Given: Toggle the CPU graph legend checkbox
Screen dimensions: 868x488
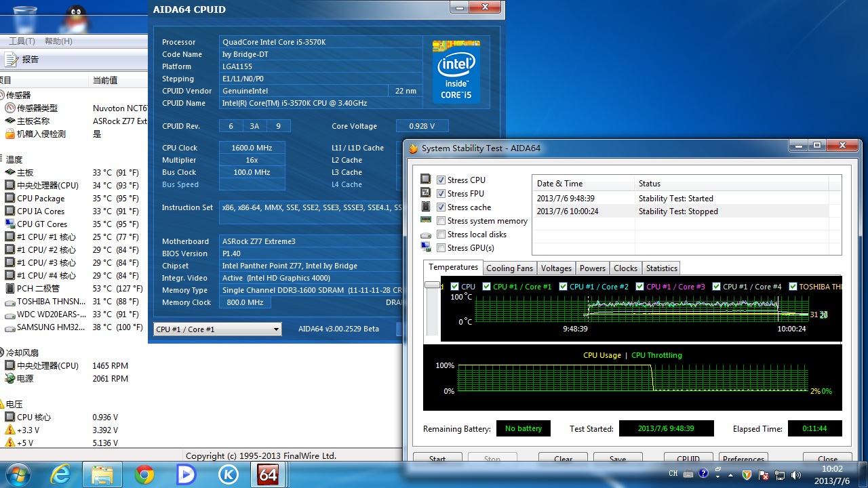Looking at the screenshot, I should pyautogui.click(x=454, y=286).
